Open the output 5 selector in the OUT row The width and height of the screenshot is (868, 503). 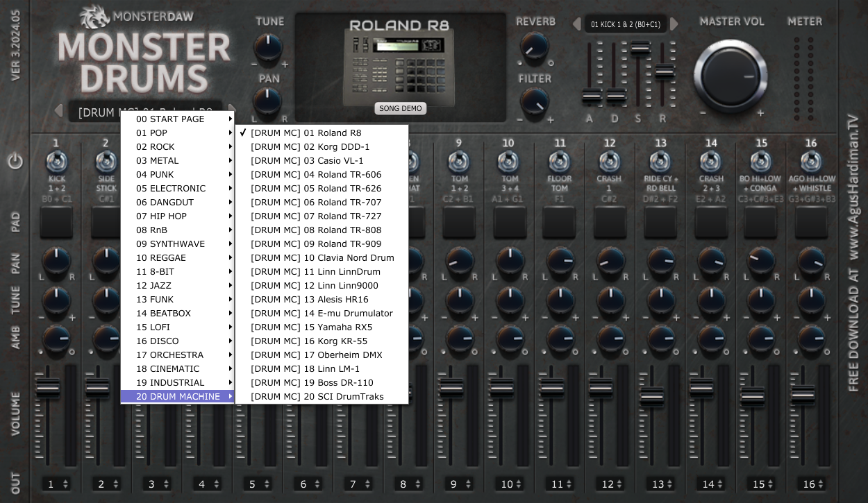(258, 484)
